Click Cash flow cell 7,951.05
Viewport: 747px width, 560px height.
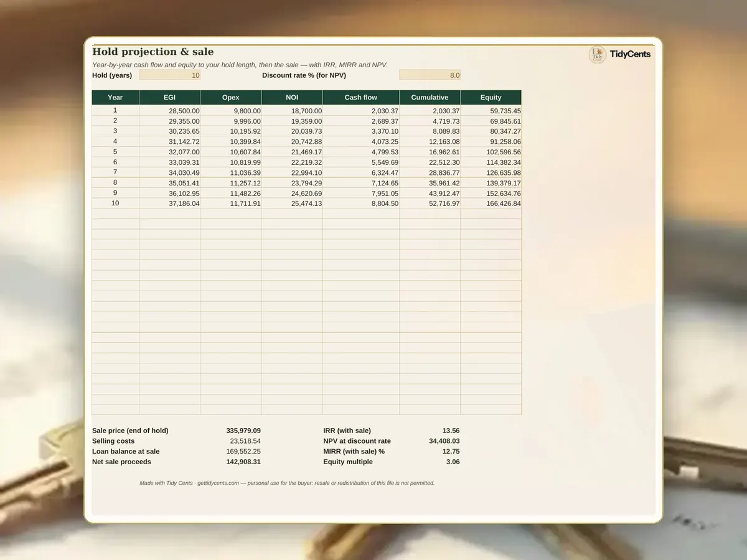coord(361,194)
